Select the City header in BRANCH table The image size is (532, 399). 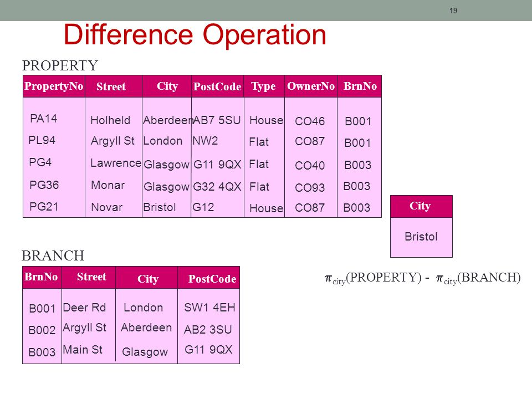click(147, 279)
